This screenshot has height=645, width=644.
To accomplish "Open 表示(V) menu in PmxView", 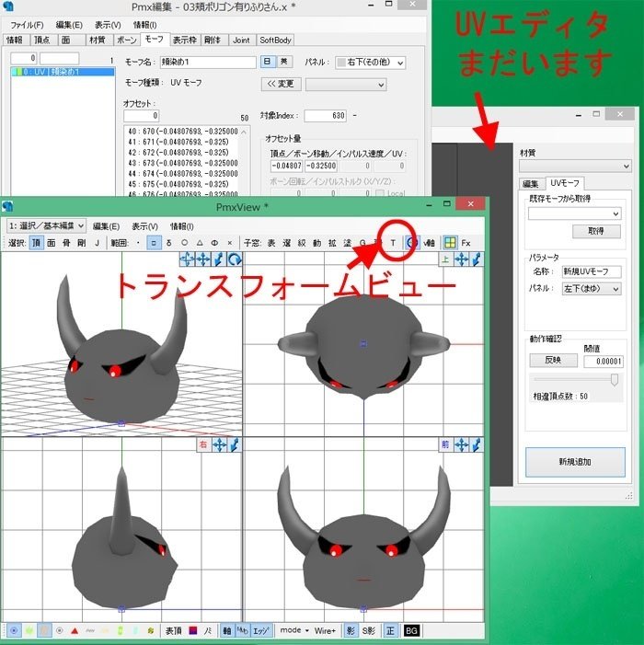I will tap(144, 226).
